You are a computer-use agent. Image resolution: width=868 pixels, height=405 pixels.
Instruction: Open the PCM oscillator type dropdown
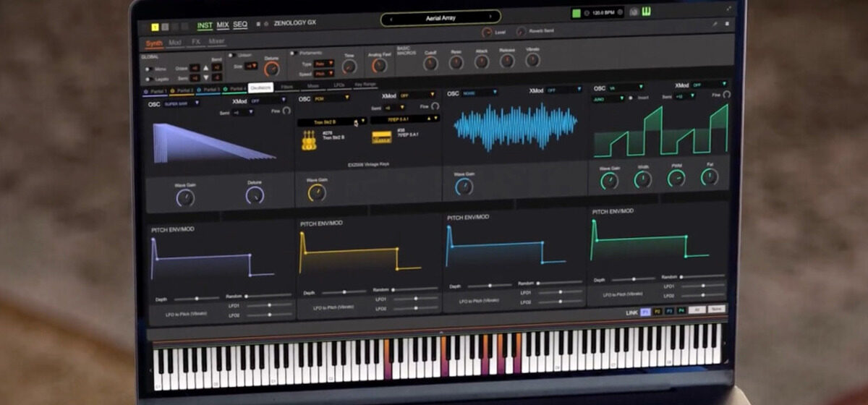[x=331, y=99]
